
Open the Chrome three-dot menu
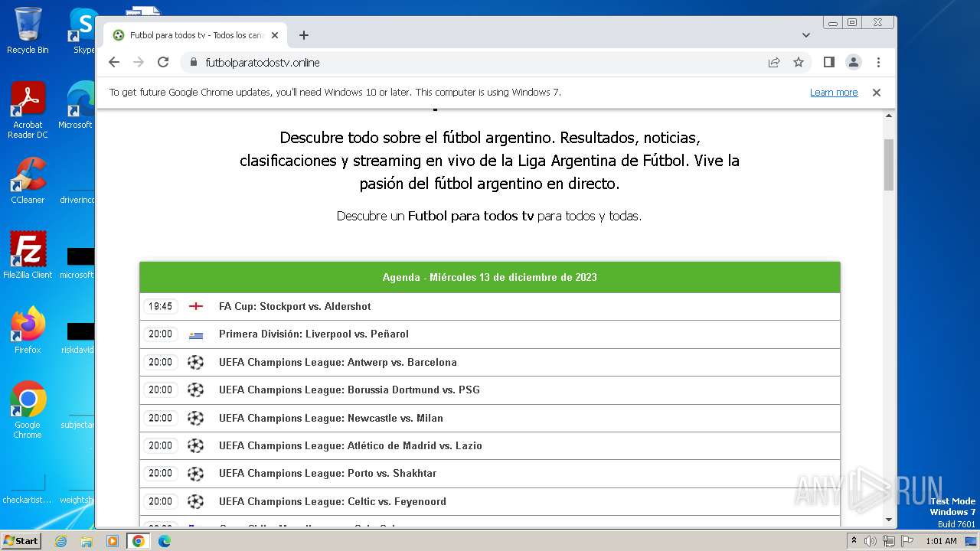tap(878, 62)
